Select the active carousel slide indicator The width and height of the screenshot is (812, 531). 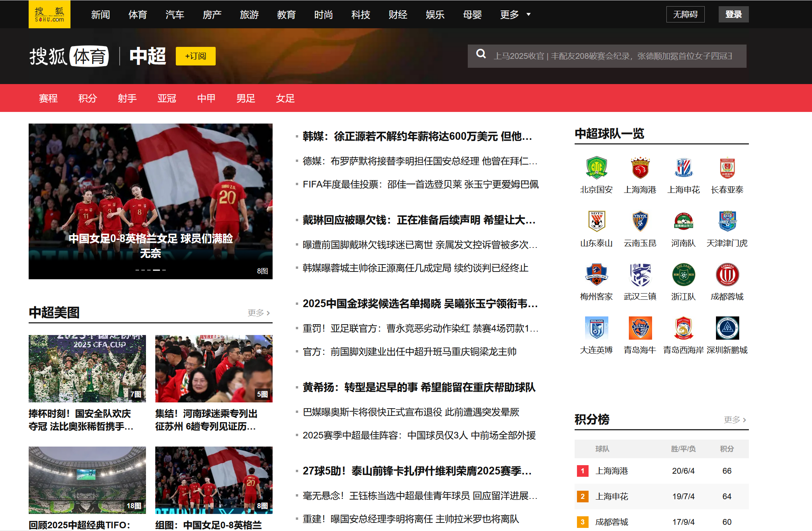[156, 270]
